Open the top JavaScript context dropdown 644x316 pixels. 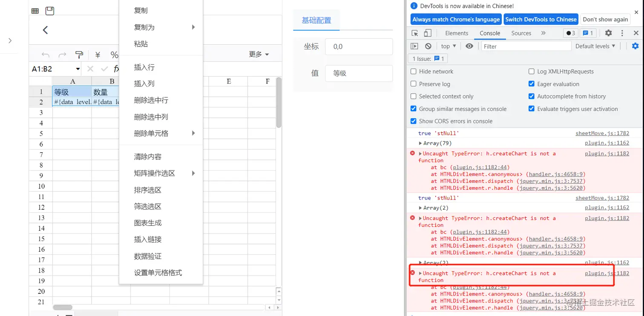tap(448, 46)
